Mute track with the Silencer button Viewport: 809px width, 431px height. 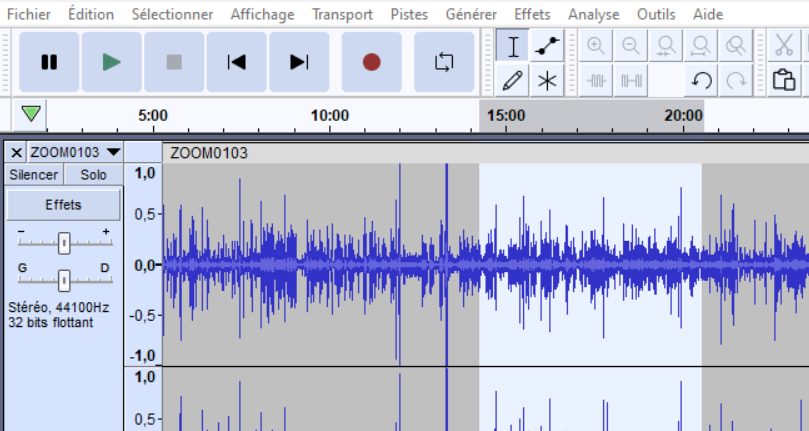tap(34, 174)
